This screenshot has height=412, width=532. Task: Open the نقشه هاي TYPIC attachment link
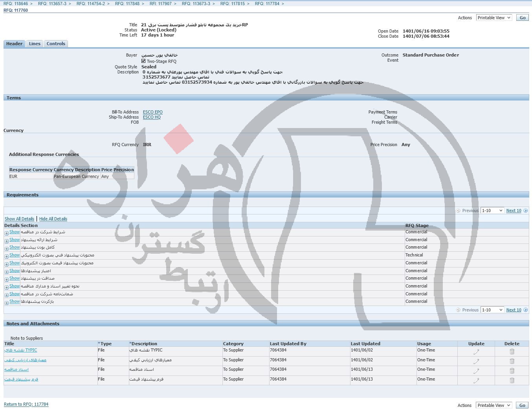tap(21, 350)
